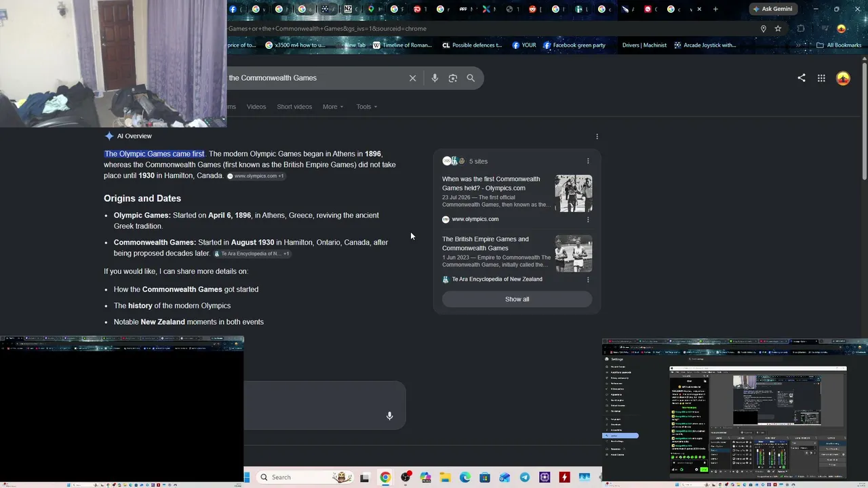Open the 'When was the first Commonwealth Games held?' result
The width and height of the screenshot is (868, 488).
491,184
